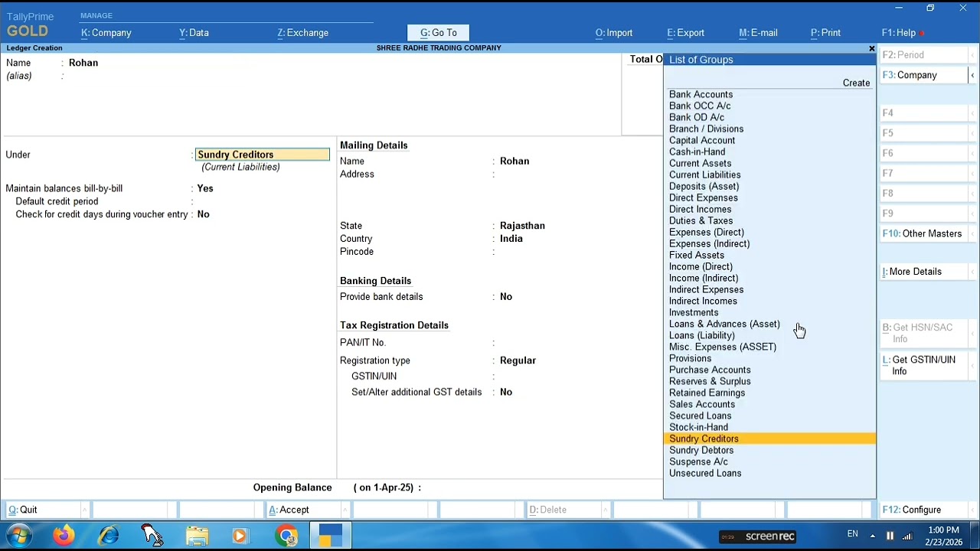Switch to TallyPrime taskbar icon
This screenshot has width=980, height=551.
click(x=331, y=536)
